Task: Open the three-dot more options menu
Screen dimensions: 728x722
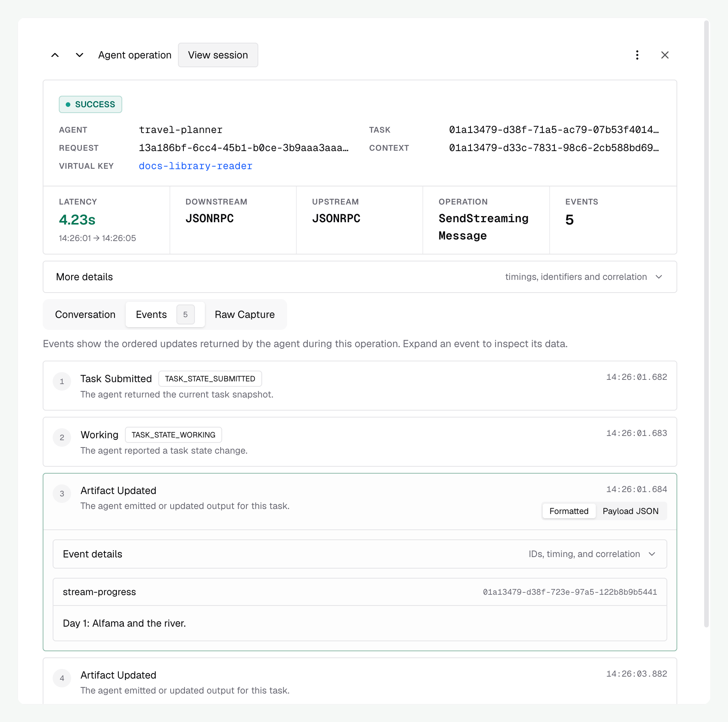Action: click(x=637, y=55)
